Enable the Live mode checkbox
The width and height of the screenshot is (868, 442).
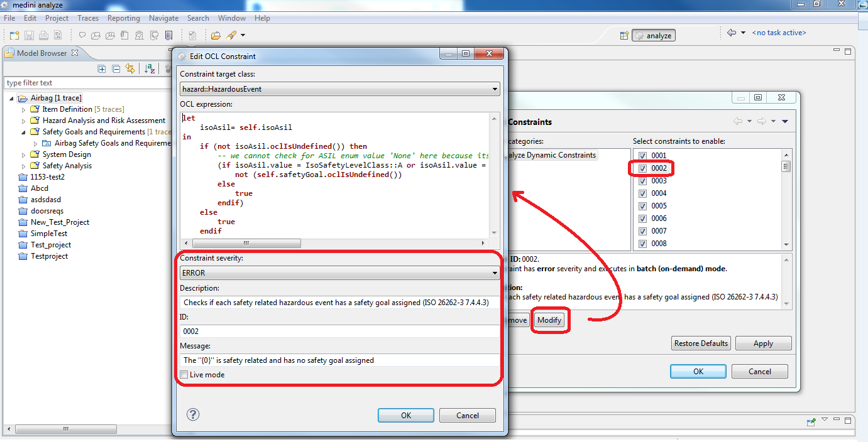tap(184, 375)
